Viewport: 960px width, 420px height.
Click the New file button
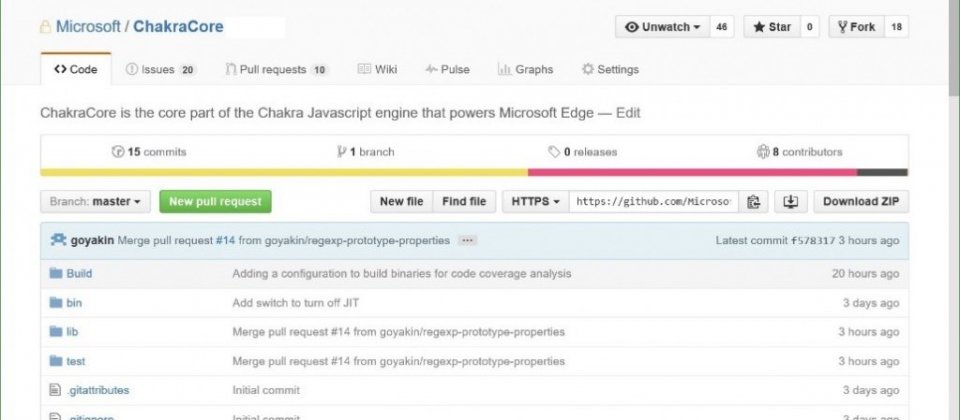coord(402,201)
